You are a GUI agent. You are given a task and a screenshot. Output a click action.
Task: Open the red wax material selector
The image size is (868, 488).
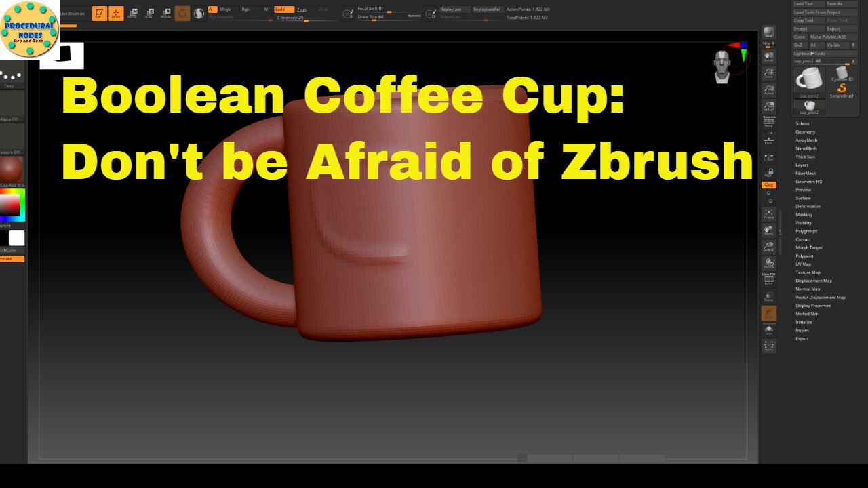(x=12, y=171)
